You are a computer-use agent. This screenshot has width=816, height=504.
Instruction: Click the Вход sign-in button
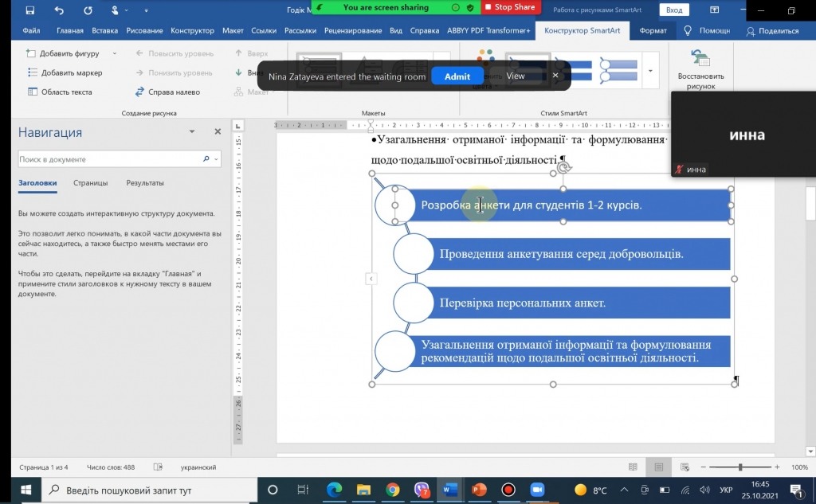674,10
